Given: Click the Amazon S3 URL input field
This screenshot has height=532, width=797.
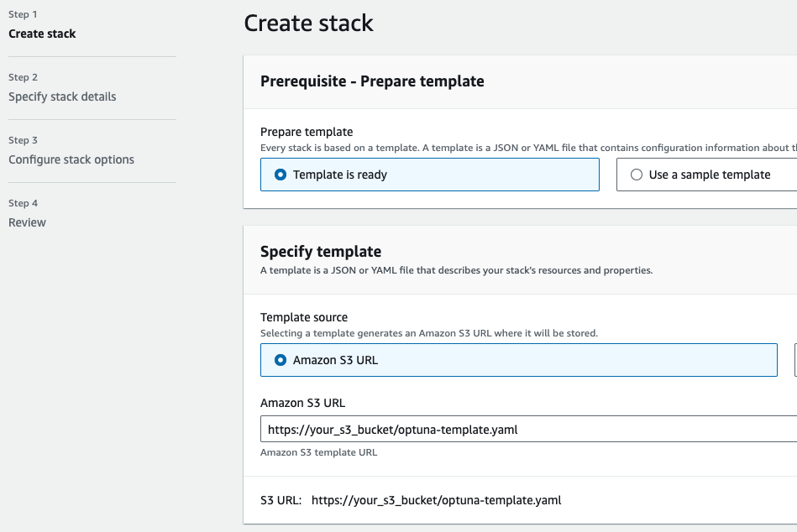Looking at the screenshot, I should [x=528, y=429].
